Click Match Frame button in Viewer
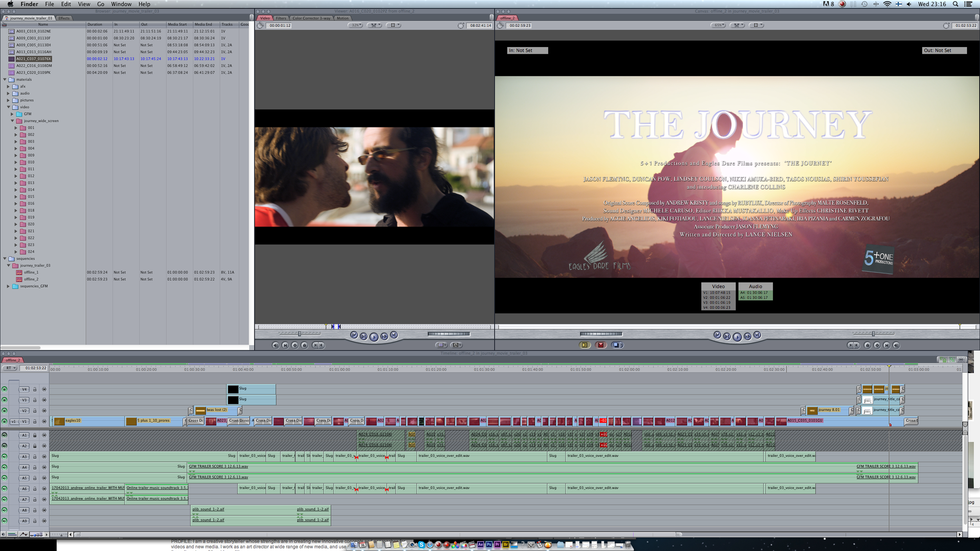Viewport: 980px width, 551px height. point(276,345)
